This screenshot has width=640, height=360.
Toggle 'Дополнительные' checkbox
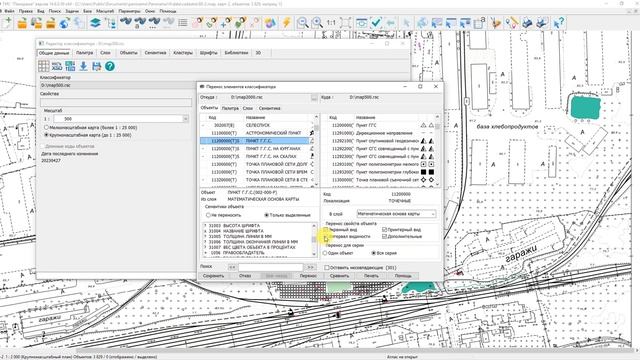coord(384,236)
